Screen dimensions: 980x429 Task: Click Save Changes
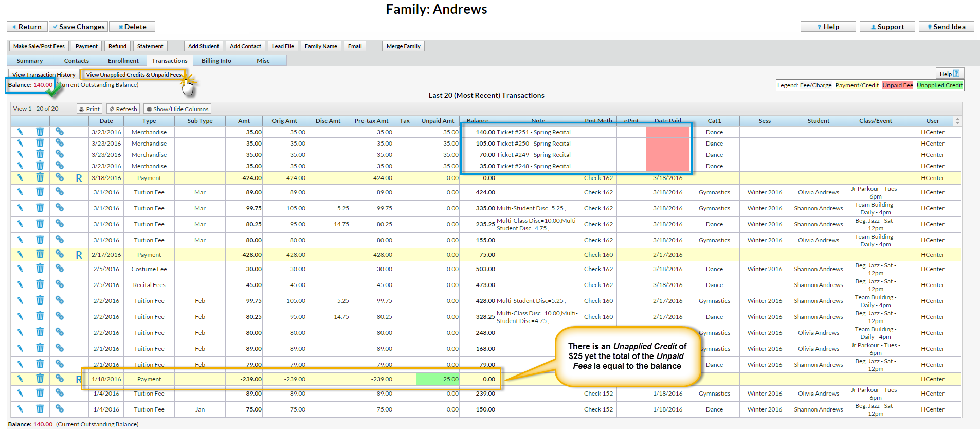tap(79, 27)
